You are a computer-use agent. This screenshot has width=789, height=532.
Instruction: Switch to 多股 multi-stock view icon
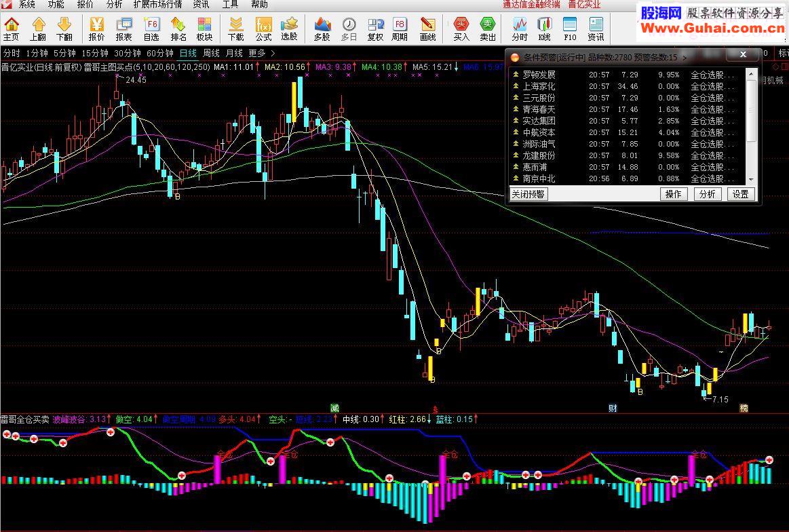point(322,28)
